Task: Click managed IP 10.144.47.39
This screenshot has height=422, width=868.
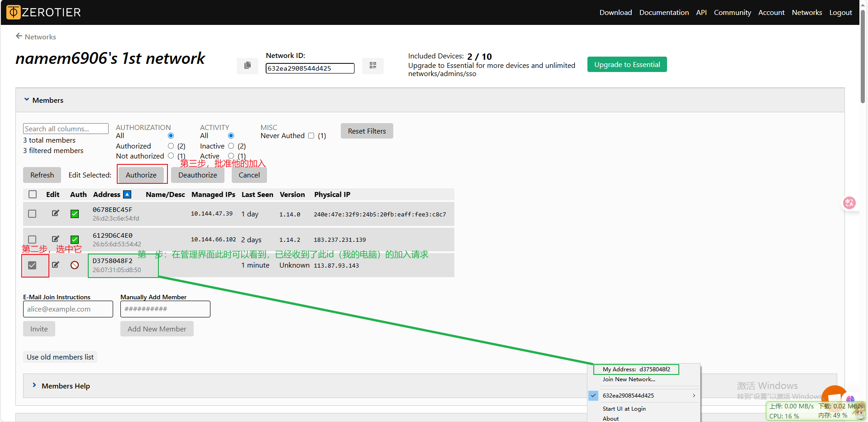Action: [212, 214]
